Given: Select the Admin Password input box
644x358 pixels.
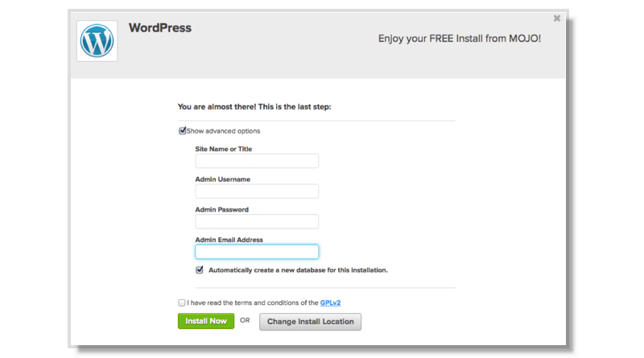Looking at the screenshot, I should 257,221.
